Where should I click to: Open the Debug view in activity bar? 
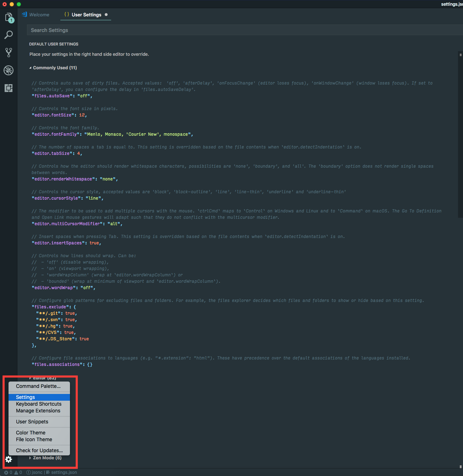(9, 70)
